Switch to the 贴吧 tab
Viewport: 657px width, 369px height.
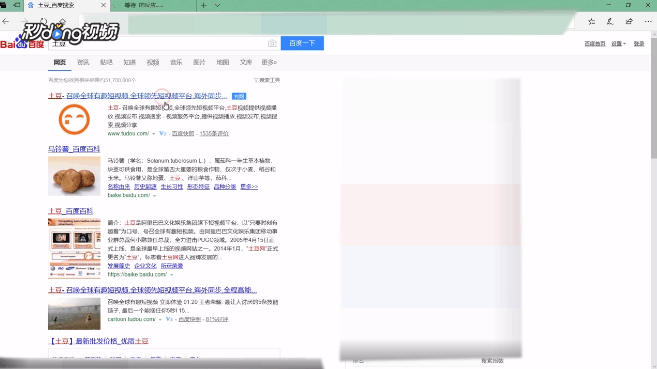[x=106, y=62]
